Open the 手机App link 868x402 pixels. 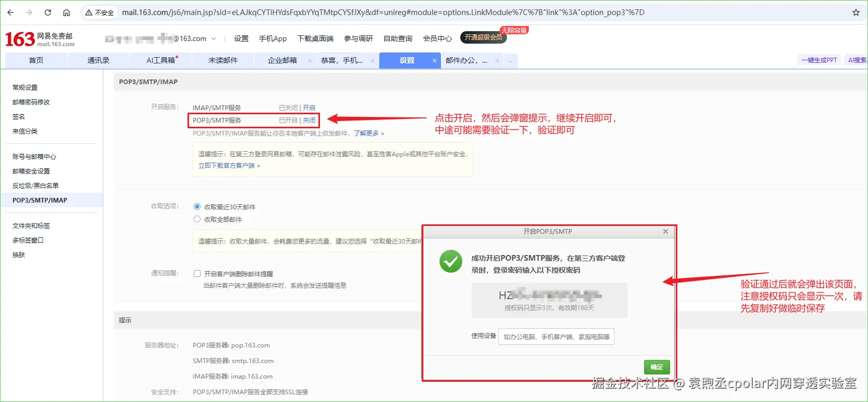click(273, 38)
